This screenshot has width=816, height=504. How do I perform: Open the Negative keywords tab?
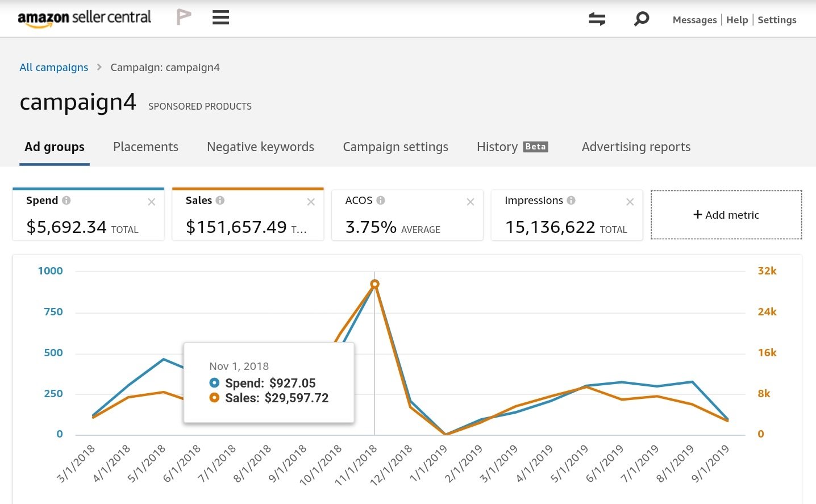pyautogui.click(x=260, y=147)
